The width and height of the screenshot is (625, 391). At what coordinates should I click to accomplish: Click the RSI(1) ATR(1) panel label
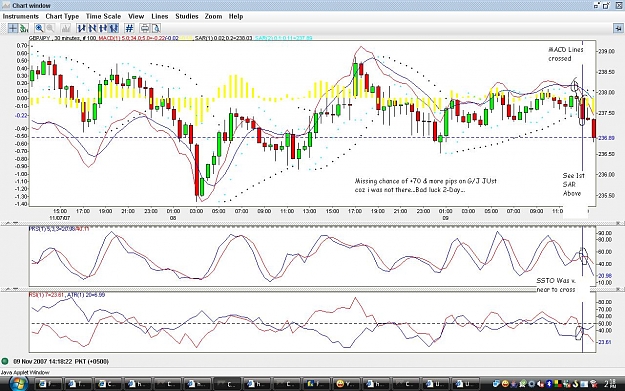pyautogui.click(x=67, y=295)
